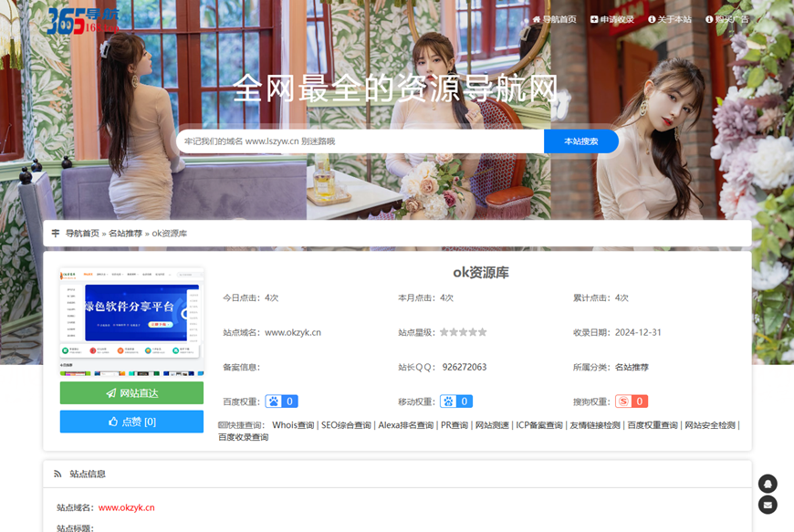Image resolution: width=794 pixels, height=532 pixels.
Task: Open the SEO综合查询 link
Action: coord(346,425)
